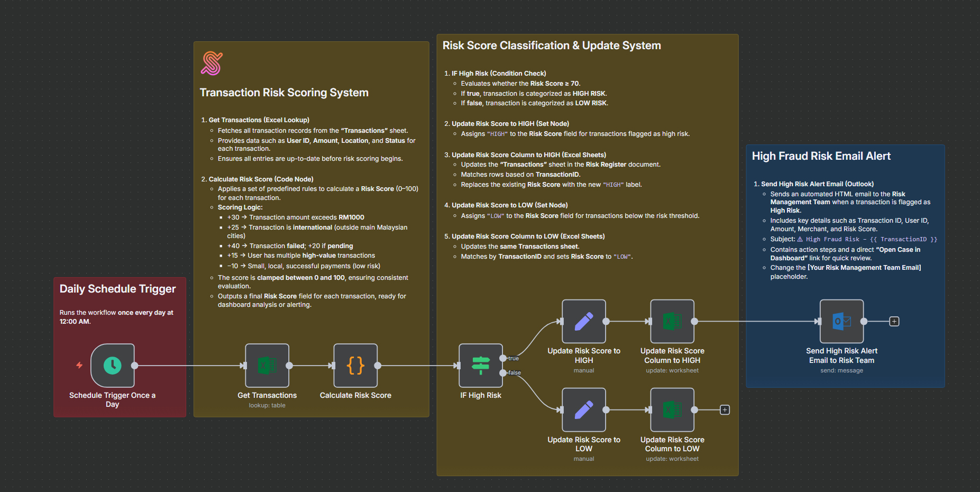Select the Update Risk Score to HIGH pencil node
Viewport: 980px width, 492px height.
(583, 321)
